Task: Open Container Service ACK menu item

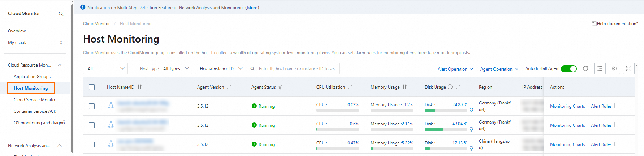Action: (35, 111)
